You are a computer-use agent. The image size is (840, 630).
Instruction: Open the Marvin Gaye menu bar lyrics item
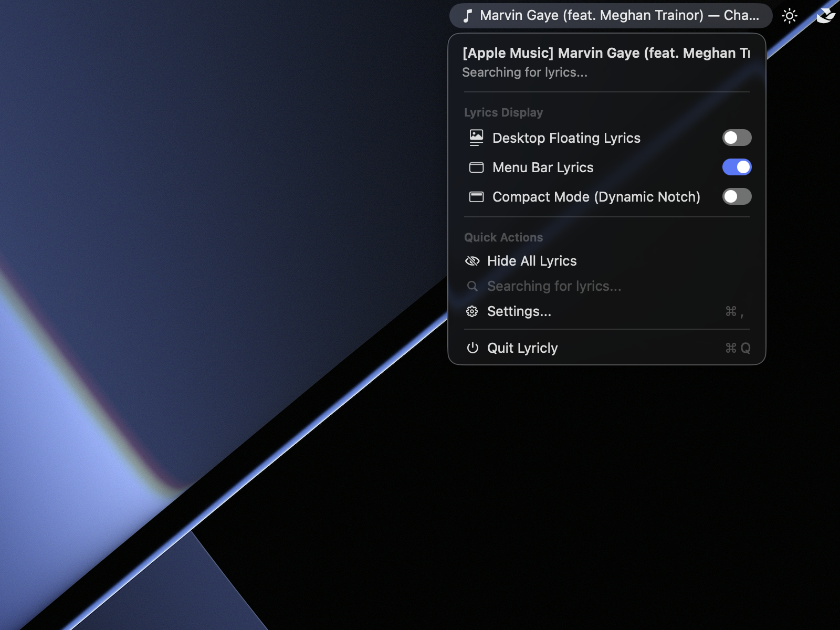pyautogui.click(x=611, y=16)
